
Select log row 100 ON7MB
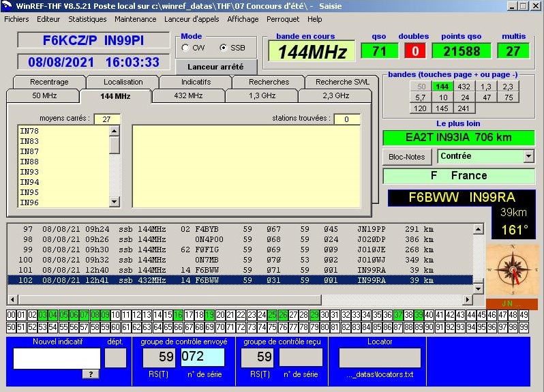240,260
